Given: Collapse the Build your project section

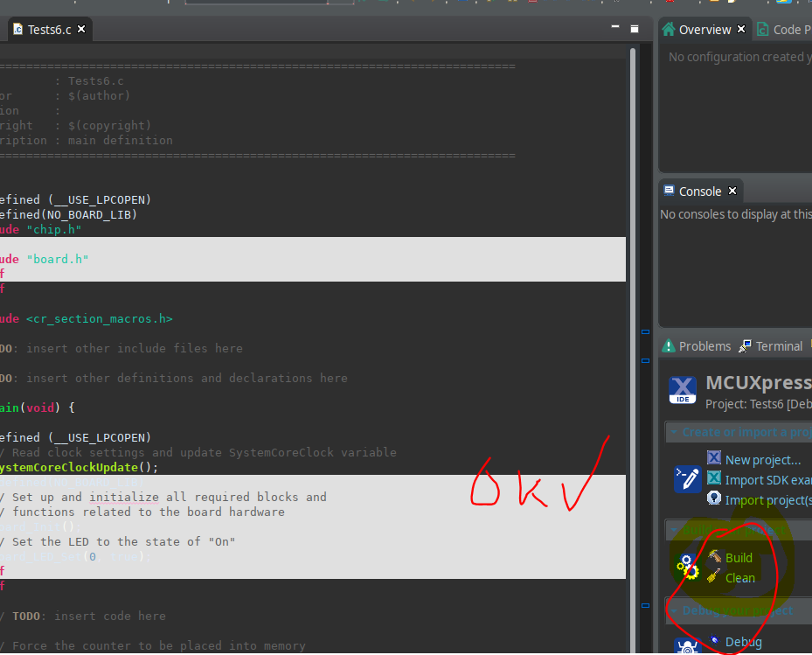Looking at the screenshot, I should pos(674,530).
